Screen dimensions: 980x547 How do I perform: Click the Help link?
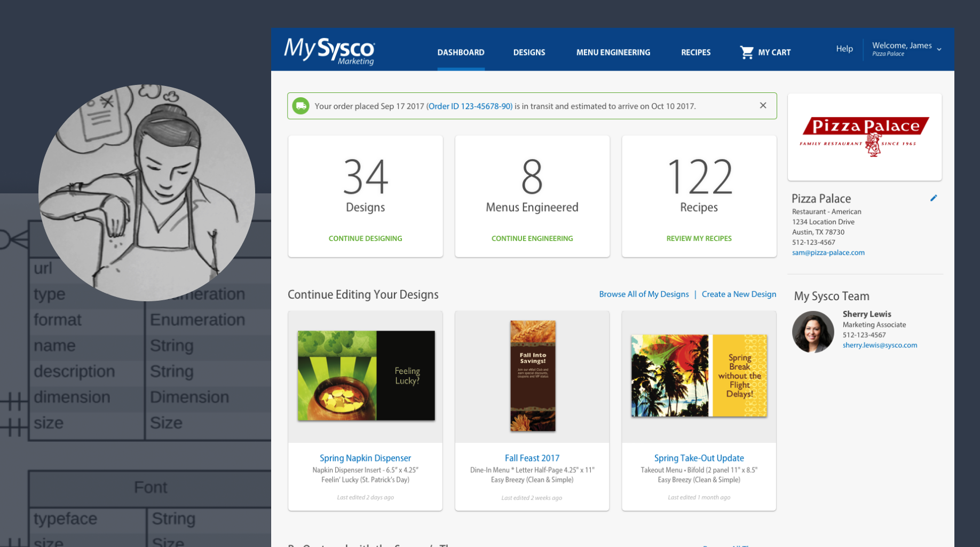[844, 49]
